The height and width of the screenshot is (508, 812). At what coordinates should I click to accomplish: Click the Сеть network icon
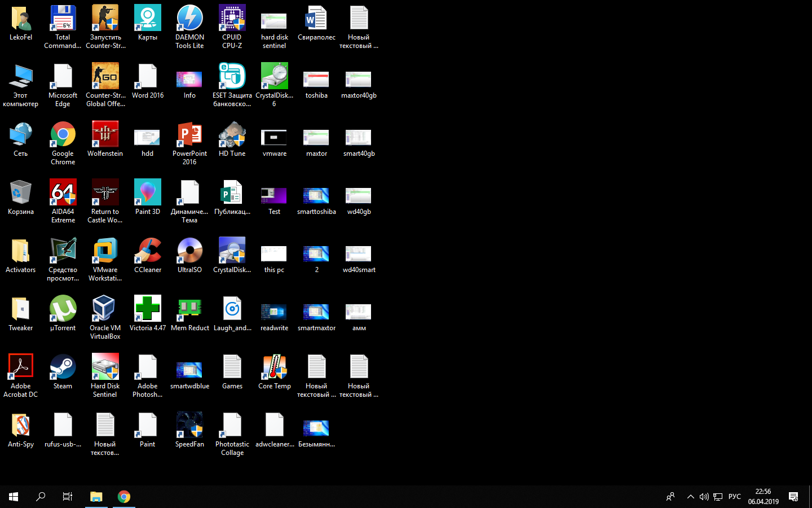pyautogui.click(x=20, y=135)
